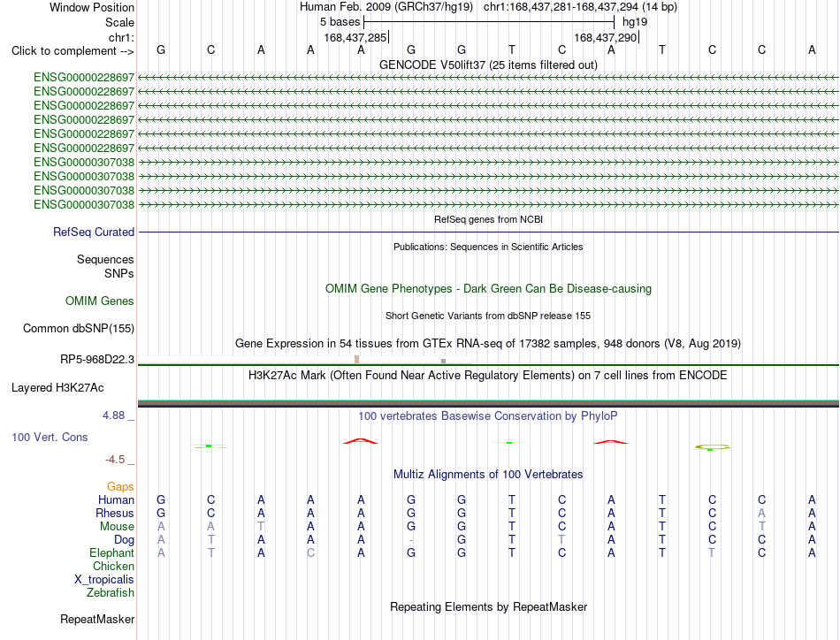840x640 pixels.
Task: Click coordinate tick 168,437,290
Action: tap(606, 37)
